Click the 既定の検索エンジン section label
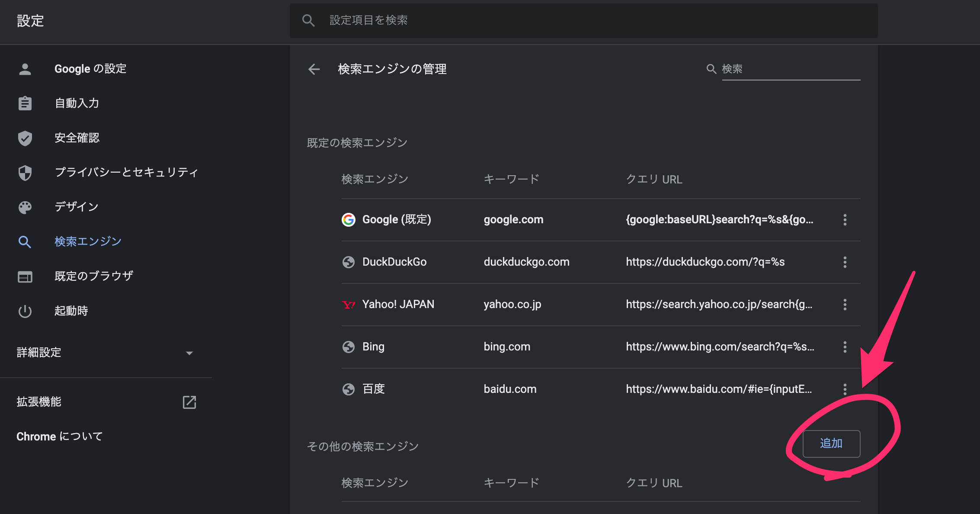980x514 pixels. click(x=357, y=143)
